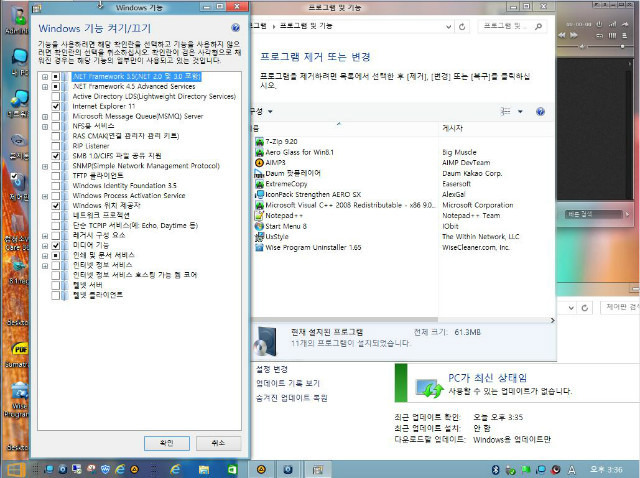640x478 pixels.
Task: Expand Windows Process Activation Service node
Action: pos(45,196)
